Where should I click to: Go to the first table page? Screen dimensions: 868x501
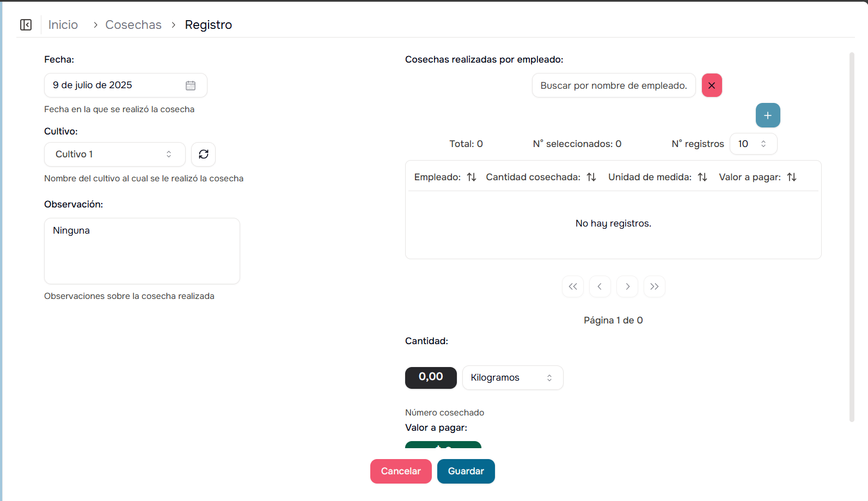tap(573, 286)
